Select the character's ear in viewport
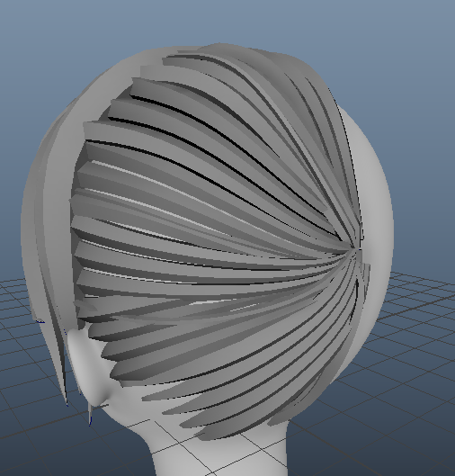Viewport: 455px width, 476px height. click(88, 367)
